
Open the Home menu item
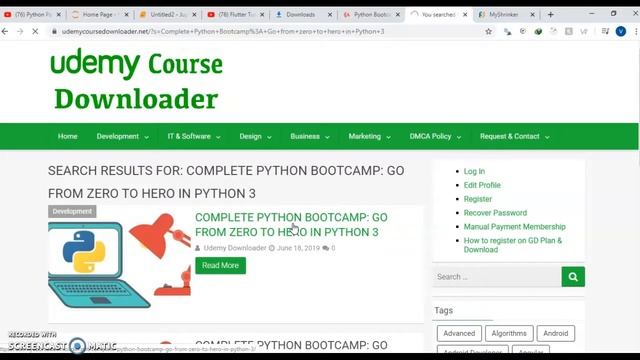point(67,136)
